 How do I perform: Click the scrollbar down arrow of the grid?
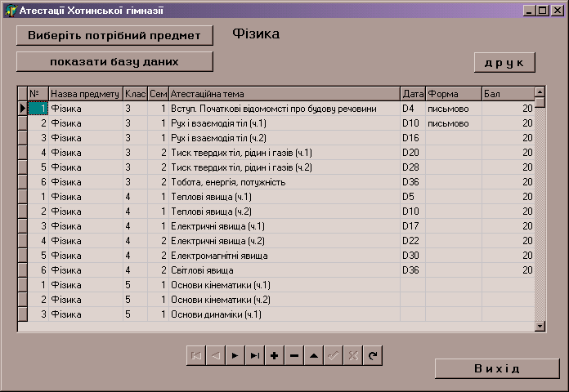click(x=540, y=326)
